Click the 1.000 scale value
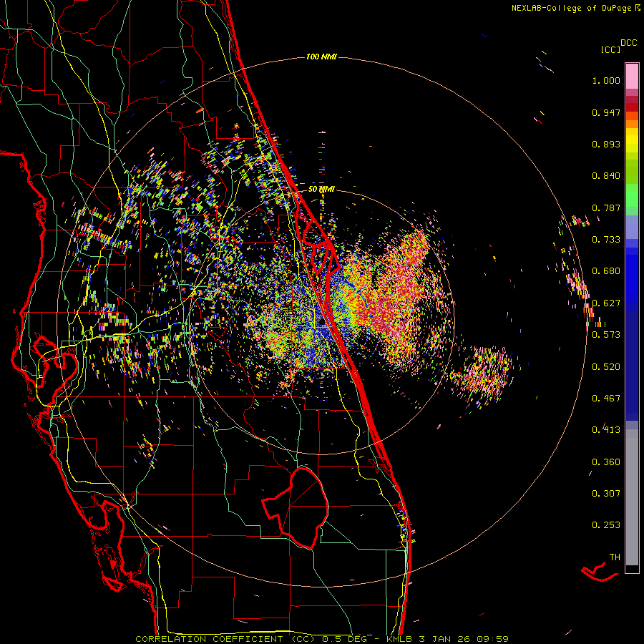The width and height of the screenshot is (644, 644). [606, 80]
